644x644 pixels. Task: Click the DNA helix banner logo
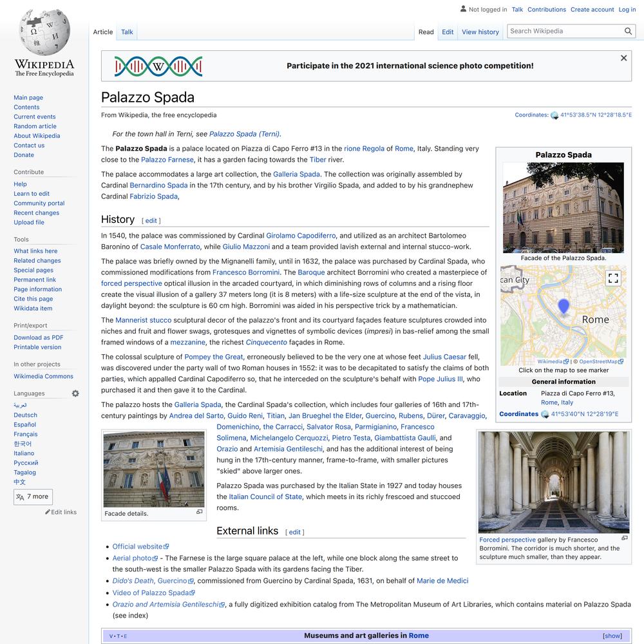pyautogui.click(x=158, y=66)
